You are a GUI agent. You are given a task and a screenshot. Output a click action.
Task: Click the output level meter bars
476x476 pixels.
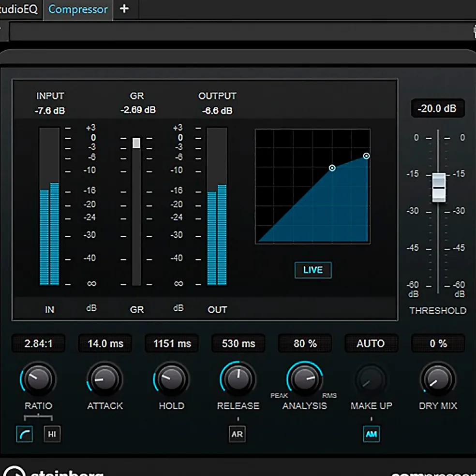tap(217, 206)
